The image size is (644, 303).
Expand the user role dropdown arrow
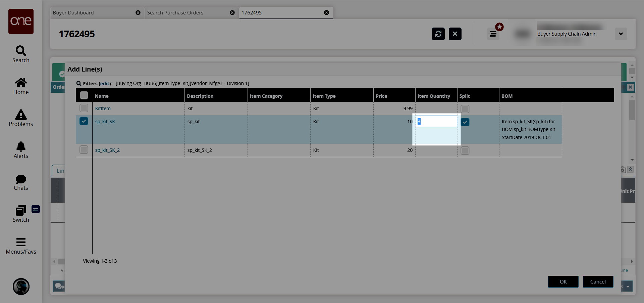click(x=621, y=34)
